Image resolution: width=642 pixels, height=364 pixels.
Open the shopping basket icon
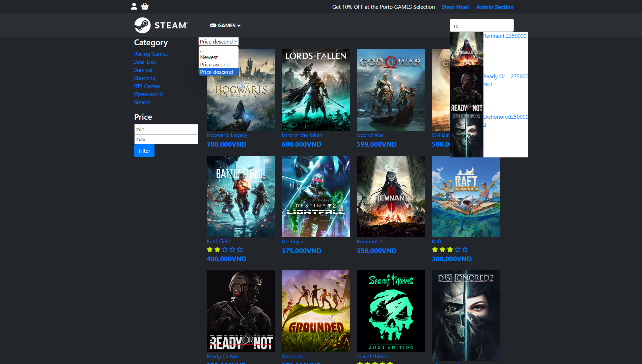tap(145, 6)
